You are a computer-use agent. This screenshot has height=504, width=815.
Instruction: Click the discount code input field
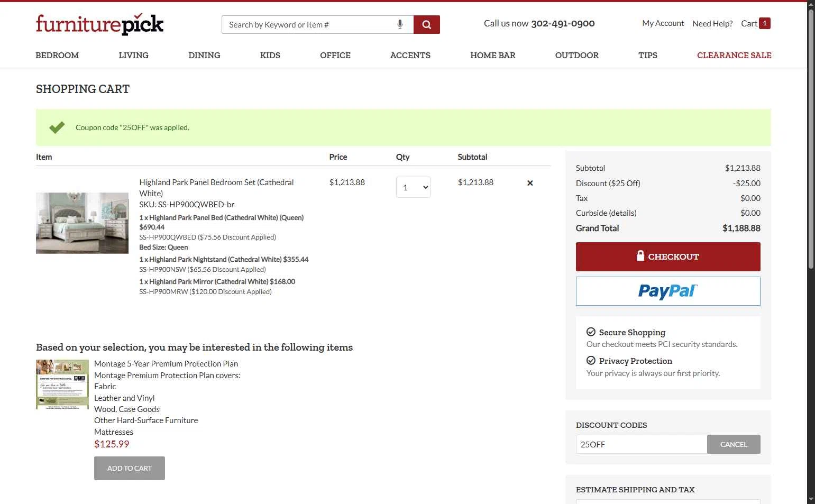[x=642, y=444]
